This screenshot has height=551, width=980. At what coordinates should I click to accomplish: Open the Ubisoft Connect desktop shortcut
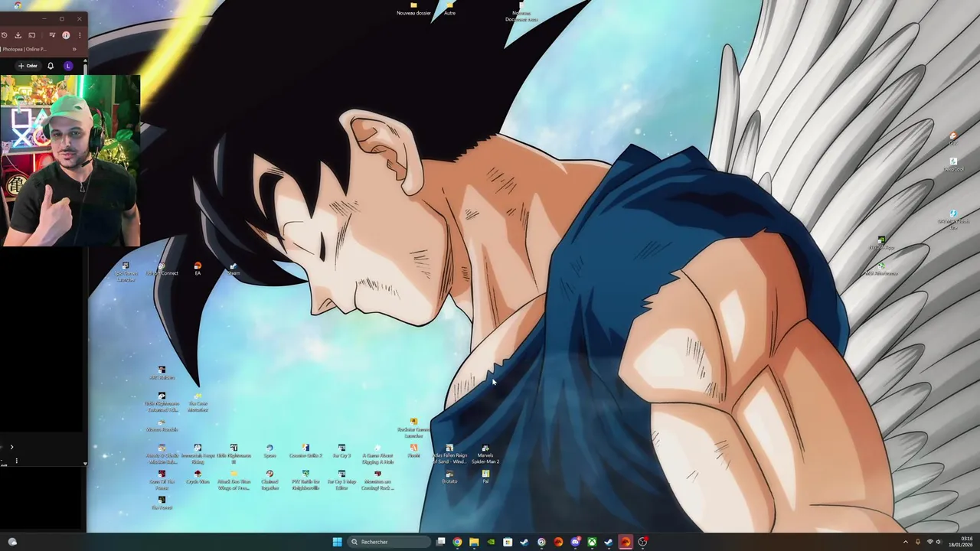pos(162,269)
